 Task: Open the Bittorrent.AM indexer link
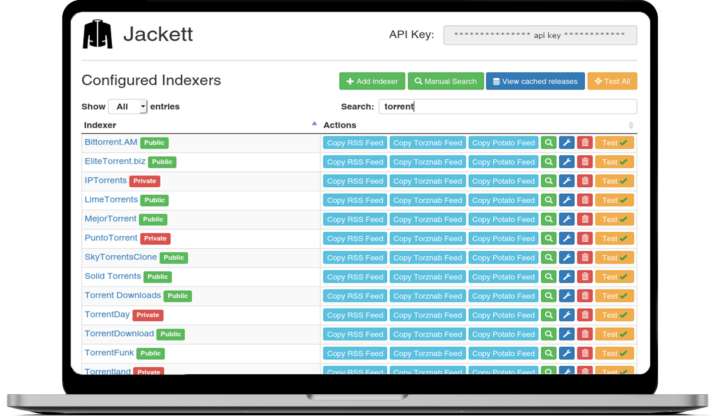[111, 142]
